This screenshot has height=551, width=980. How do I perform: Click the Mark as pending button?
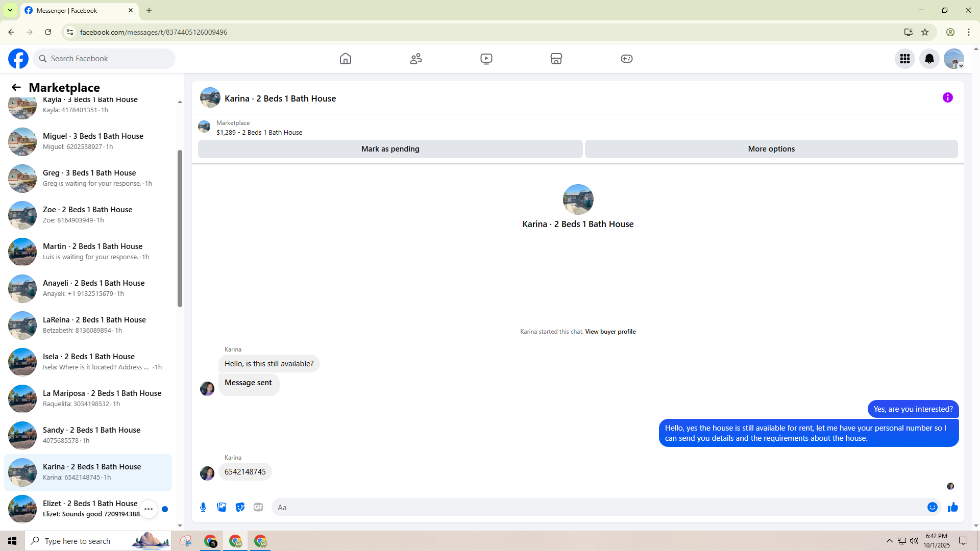click(x=390, y=149)
